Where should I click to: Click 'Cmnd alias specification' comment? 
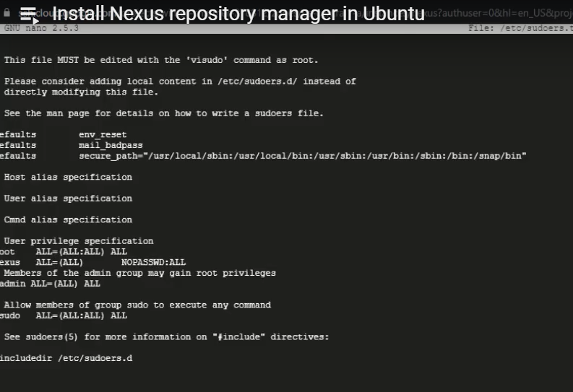[x=68, y=219]
